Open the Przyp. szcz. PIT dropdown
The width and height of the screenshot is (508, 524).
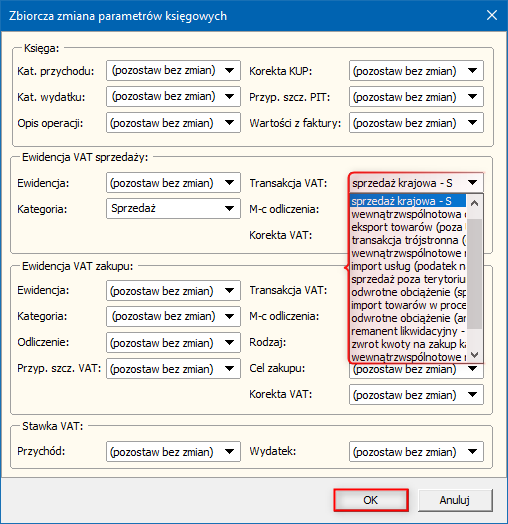(416, 97)
